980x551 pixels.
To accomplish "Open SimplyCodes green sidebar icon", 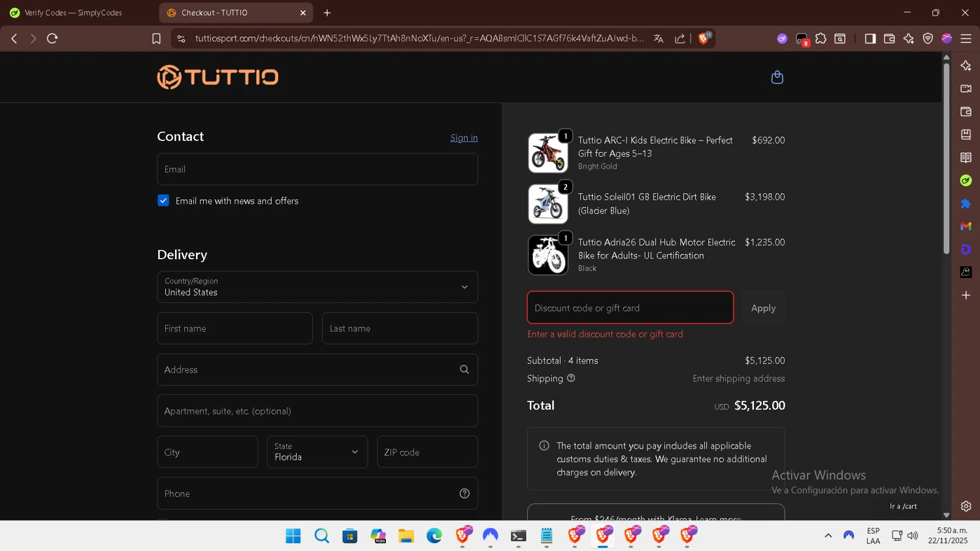I will coord(966,180).
